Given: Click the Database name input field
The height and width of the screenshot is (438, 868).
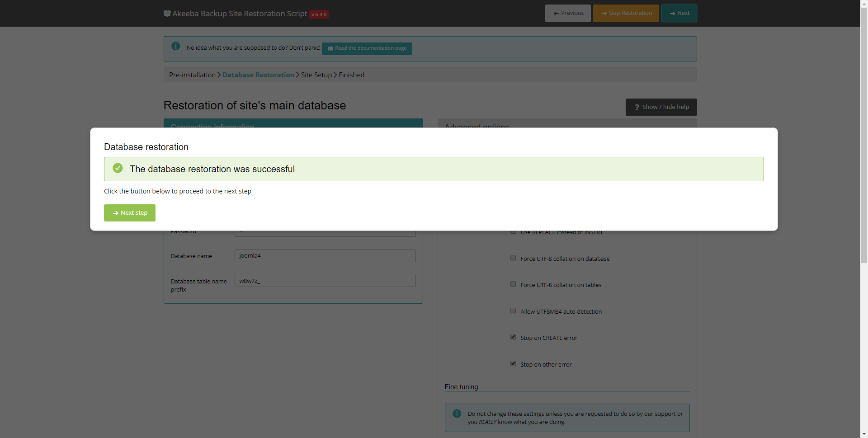Looking at the screenshot, I should click(x=325, y=256).
